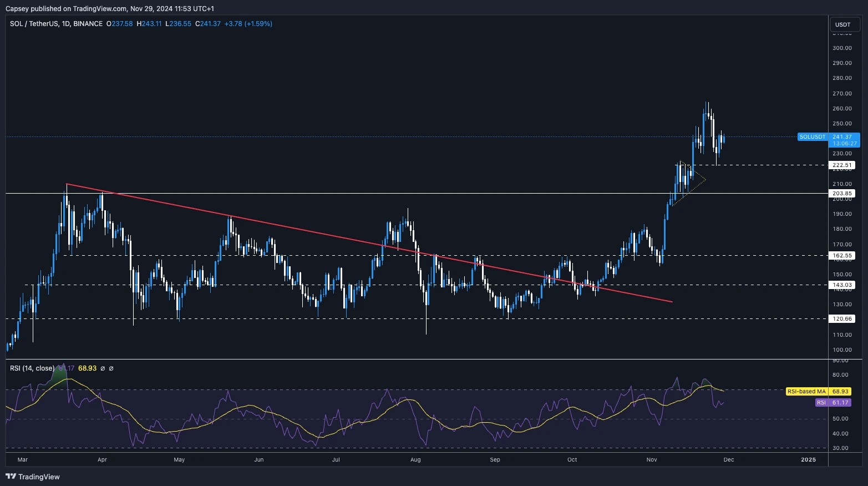Screen dimensions: 868x486
Task: Click the +3.78 (+1.59%) change value
Action: (249, 24)
